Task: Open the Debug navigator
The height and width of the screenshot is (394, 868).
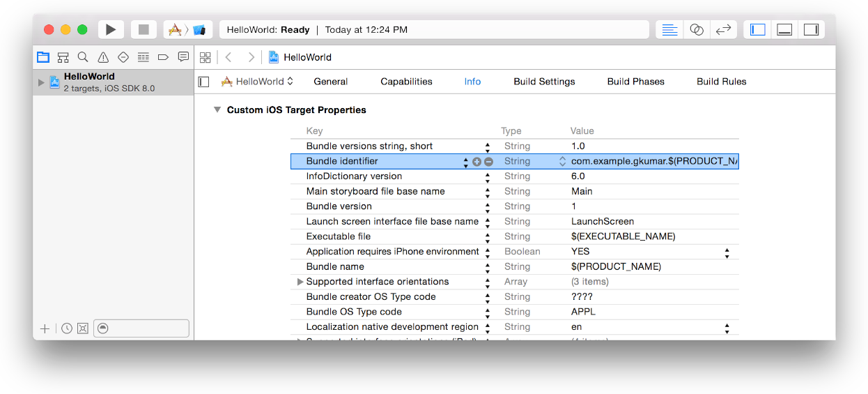Action: point(143,57)
